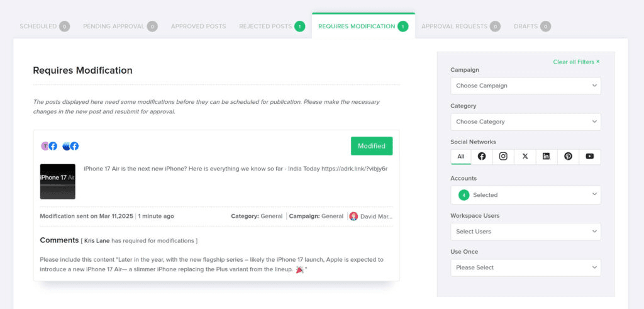Click the Rejected Posts count badge
This screenshot has width=644, height=309.
[300, 26]
